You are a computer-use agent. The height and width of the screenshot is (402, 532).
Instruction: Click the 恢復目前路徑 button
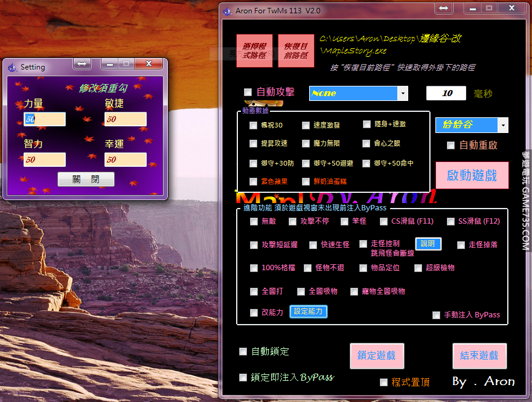pos(296,51)
